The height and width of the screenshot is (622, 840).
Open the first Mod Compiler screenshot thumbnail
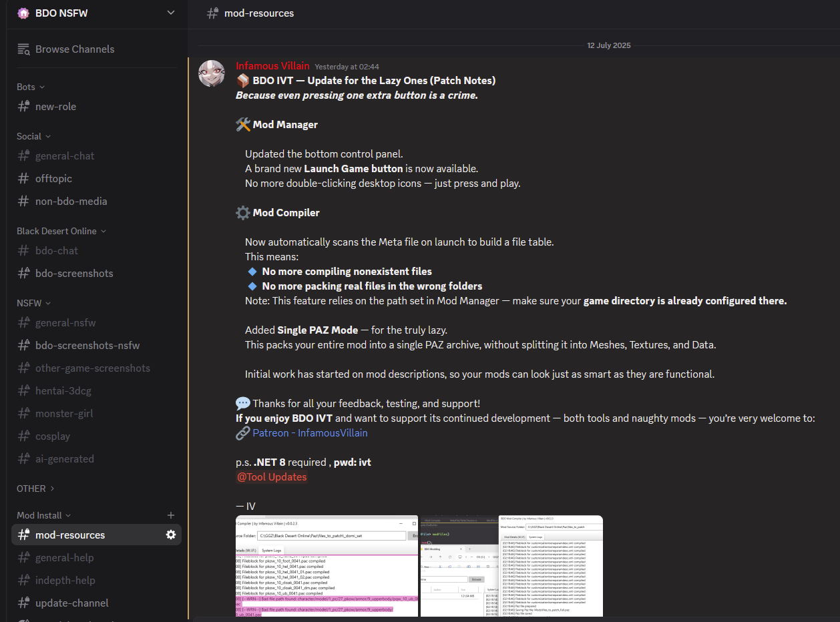point(327,566)
